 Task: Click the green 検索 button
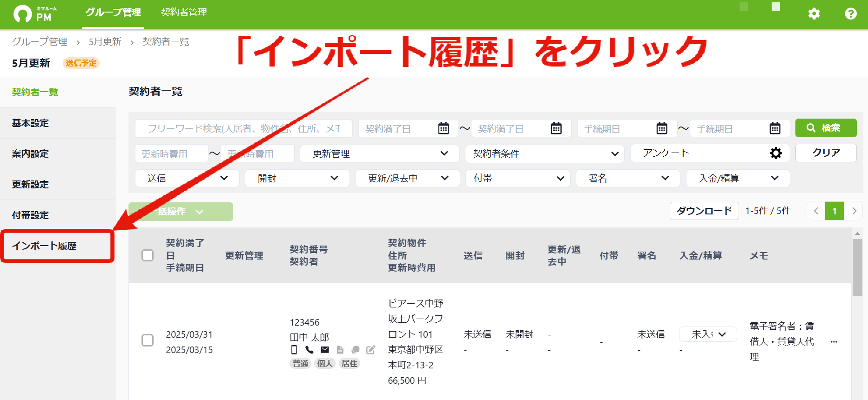[826, 128]
